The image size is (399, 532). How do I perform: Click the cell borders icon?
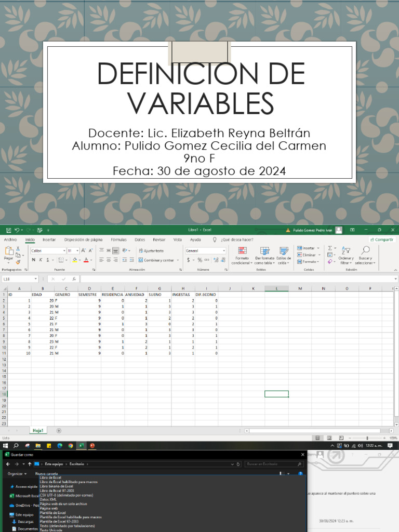tap(61, 260)
